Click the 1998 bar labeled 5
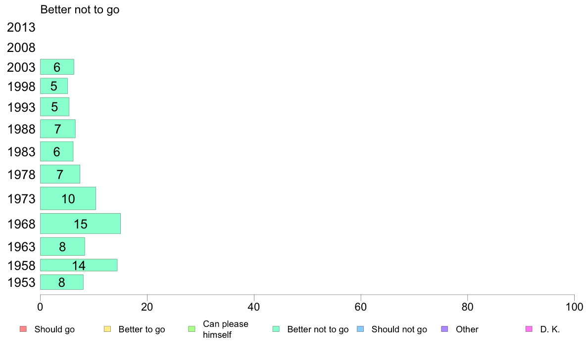Image resolution: width=588 pixels, height=364 pixels. [x=54, y=86]
